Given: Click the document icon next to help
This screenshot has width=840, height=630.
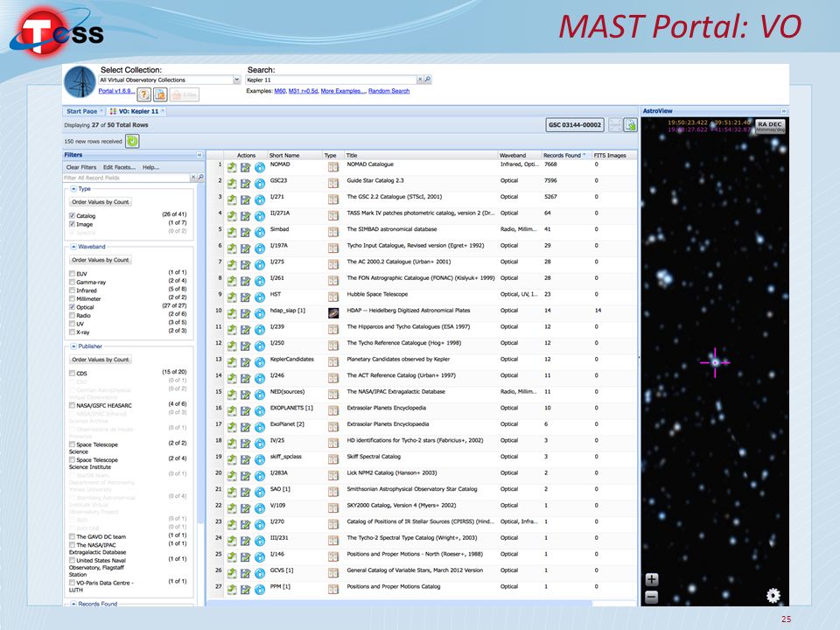Looking at the screenshot, I should [160, 94].
